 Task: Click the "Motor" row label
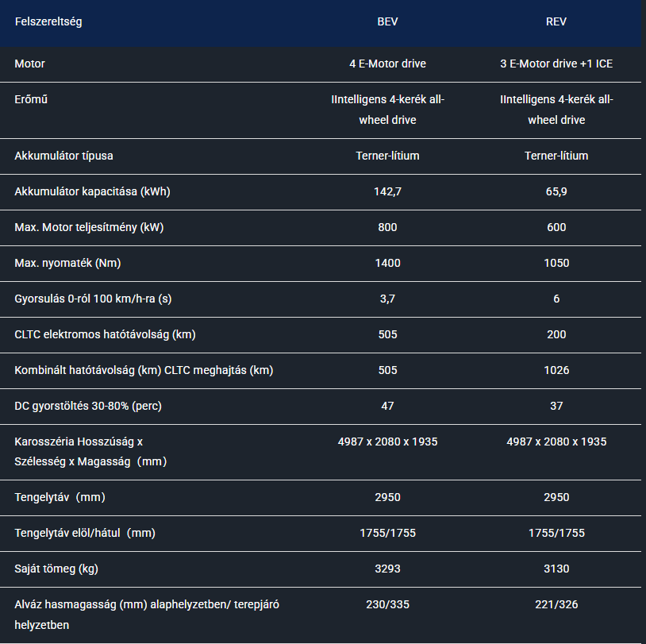coord(29,64)
